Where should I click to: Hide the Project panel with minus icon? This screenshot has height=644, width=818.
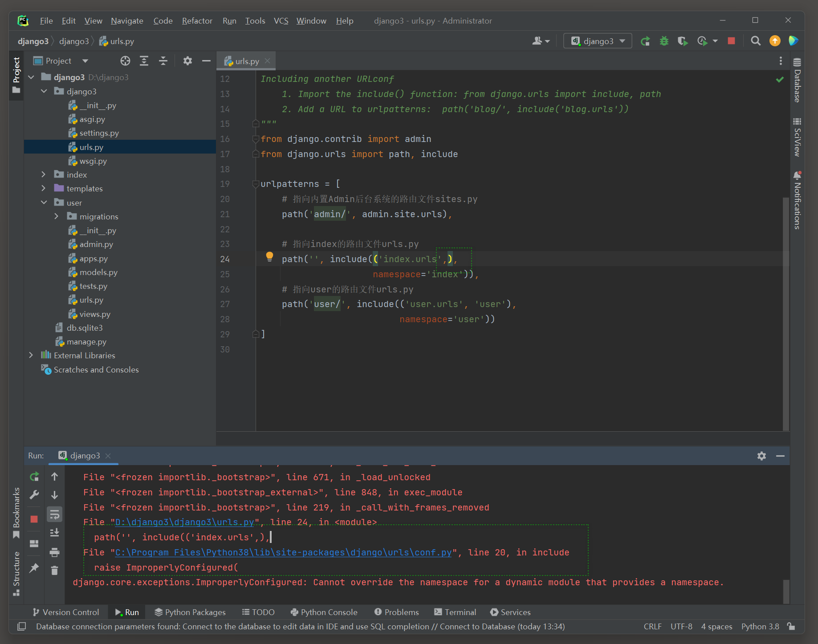tap(206, 61)
